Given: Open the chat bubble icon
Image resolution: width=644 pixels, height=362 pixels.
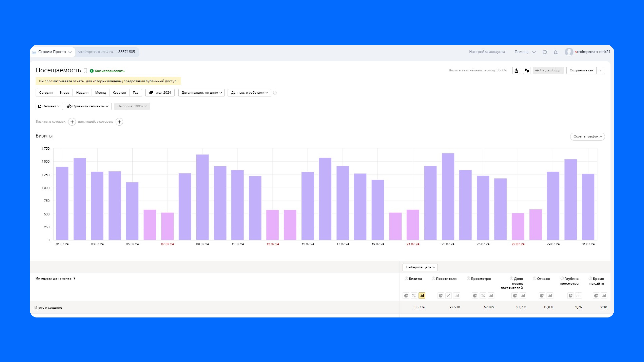Looking at the screenshot, I should tap(545, 52).
